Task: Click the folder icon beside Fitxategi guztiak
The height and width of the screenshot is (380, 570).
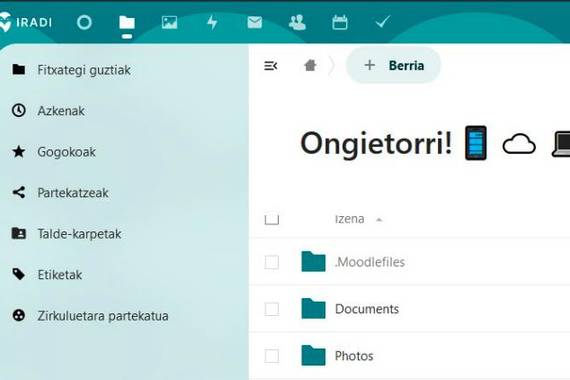Action: click(x=19, y=69)
